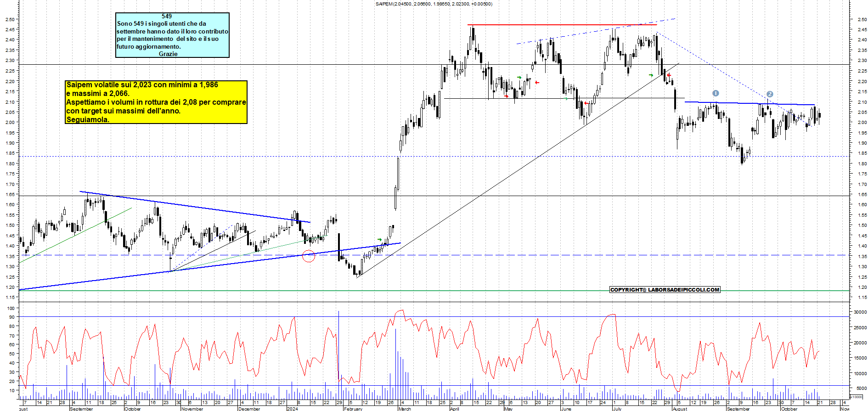
Task: Click the word 'Seguiamola.' in yellow note
Action: click(88, 119)
